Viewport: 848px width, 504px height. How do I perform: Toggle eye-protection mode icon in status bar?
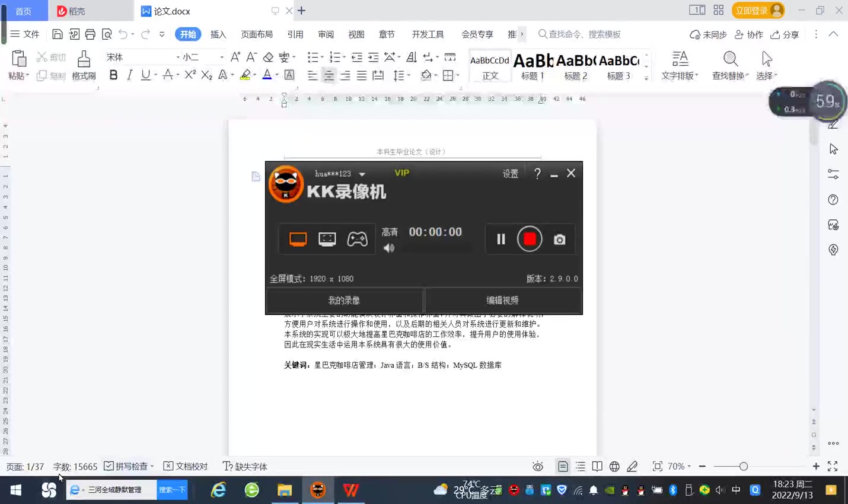(x=538, y=467)
